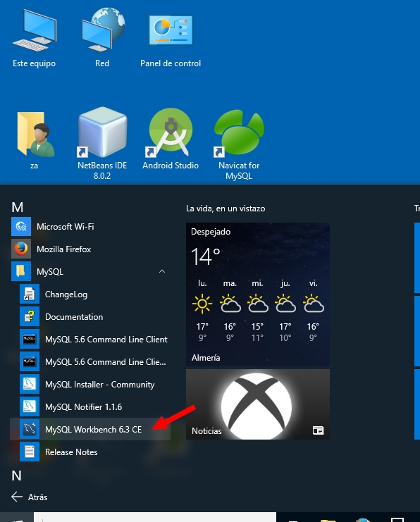Image resolution: width=420 pixels, height=522 pixels.
Task: Click the Release Notes document icon
Action: point(30,452)
